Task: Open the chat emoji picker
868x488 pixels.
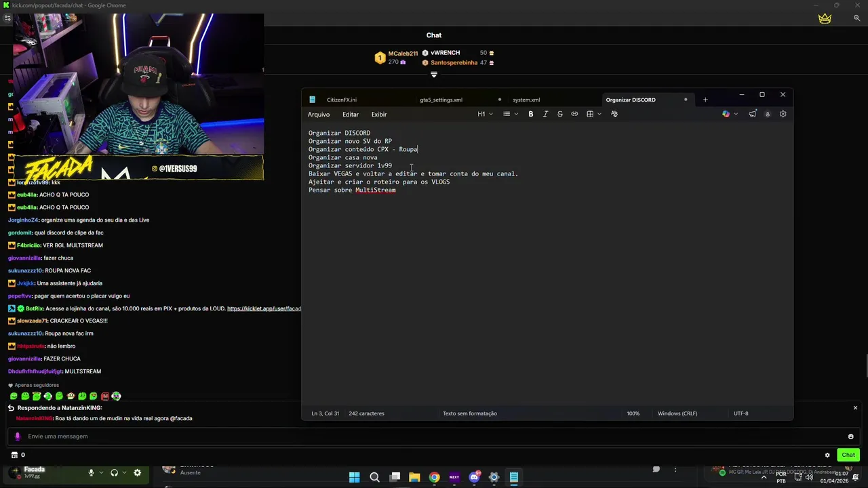Action: (x=850, y=436)
